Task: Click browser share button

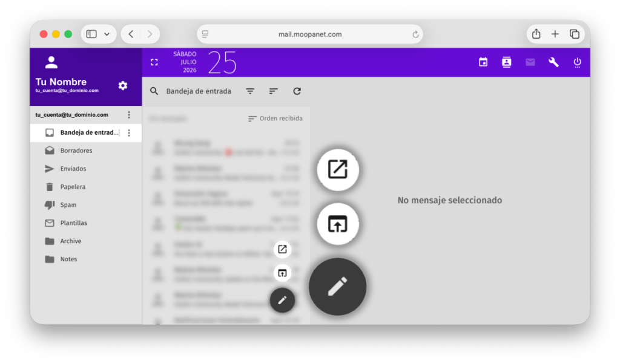Action: coord(536,34)
